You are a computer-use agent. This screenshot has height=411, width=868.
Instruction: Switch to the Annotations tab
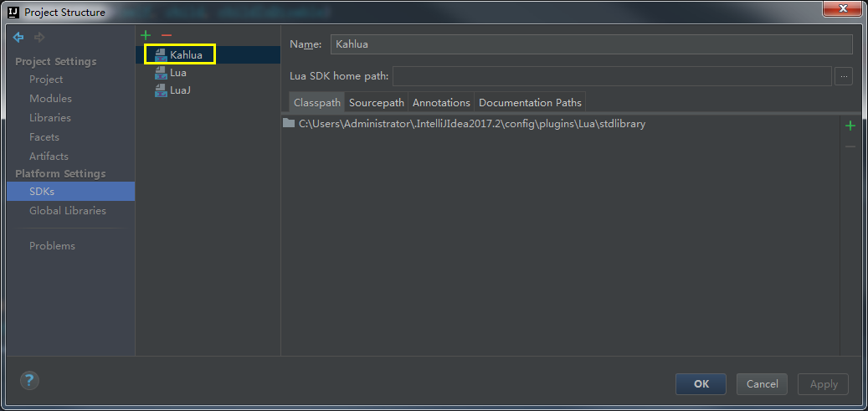click(x=441, y=102)
